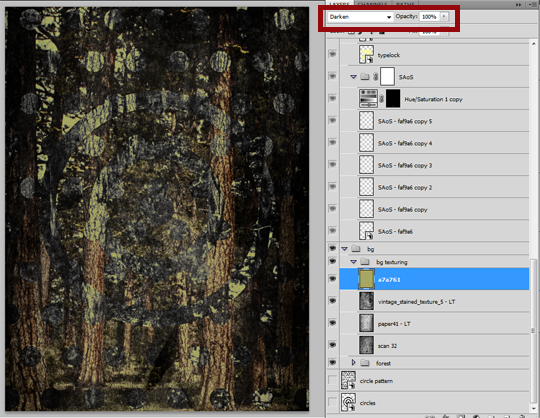The width and height of the screenshot is (540, 418).
Task: Select the SAoS group white mask thumbnail
Action: coord(387,76)
